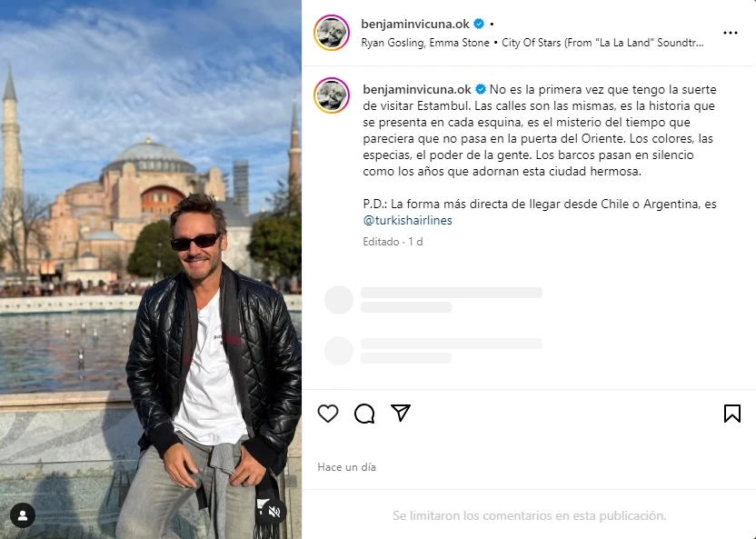
Task: Click the first loading comment placeholder
Action: (x=433, y=300)
